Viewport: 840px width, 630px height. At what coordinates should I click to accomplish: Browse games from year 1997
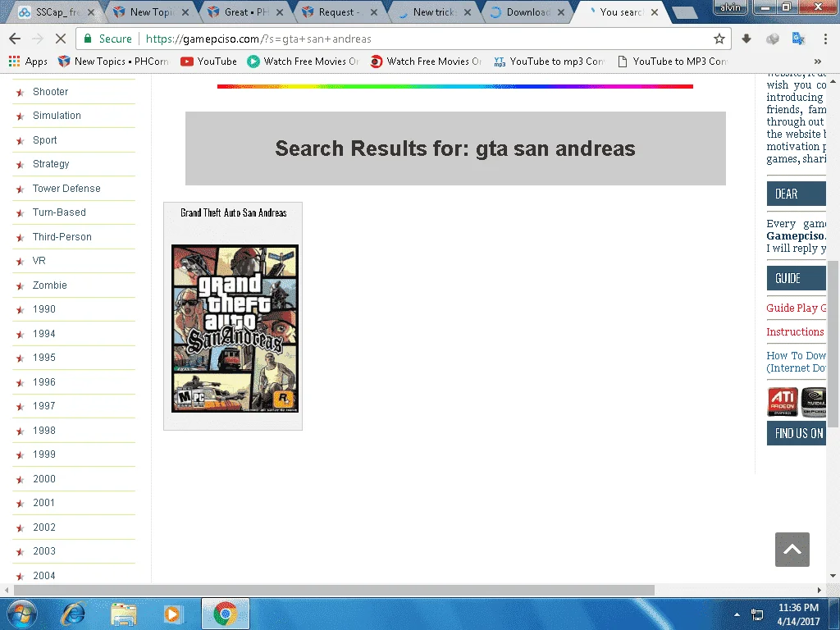(44, 406)
